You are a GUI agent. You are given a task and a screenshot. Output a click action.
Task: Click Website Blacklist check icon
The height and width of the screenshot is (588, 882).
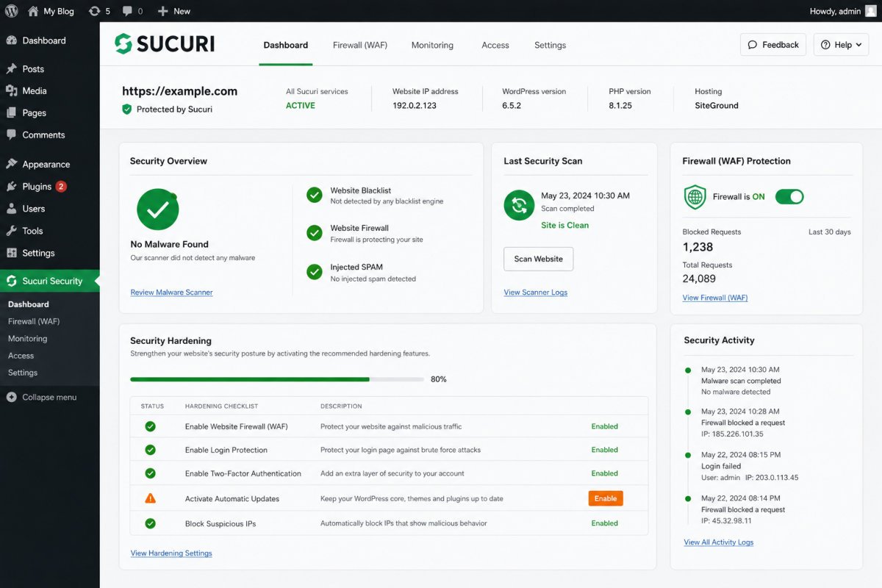point(315,195)
